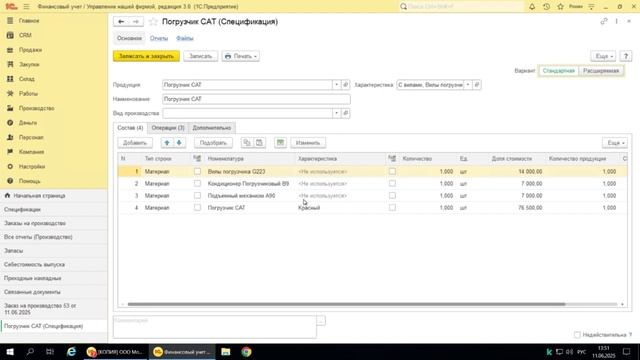Expand the Продукция dropdown arrow
The width and height of the screenshot is (640, 360).
click(336, 85)
